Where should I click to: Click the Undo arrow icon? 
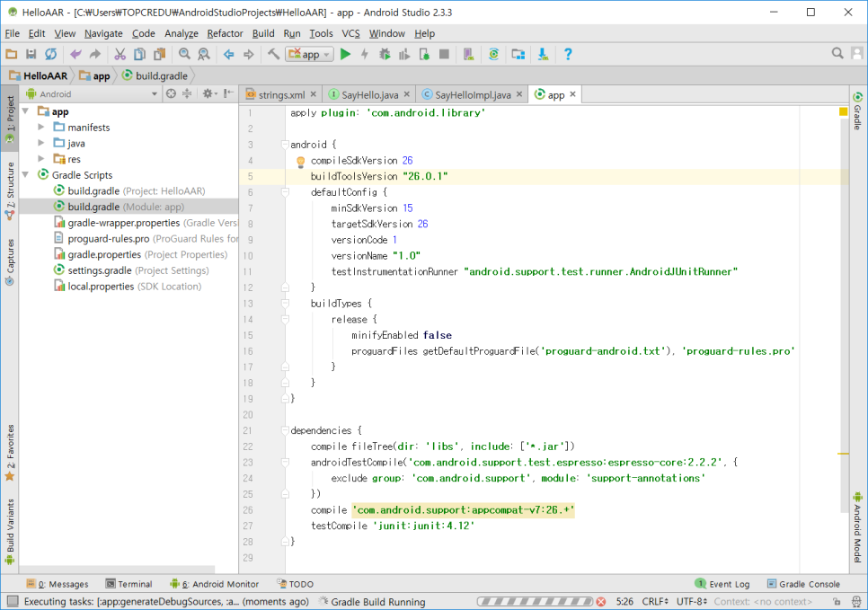pos(75,54)
